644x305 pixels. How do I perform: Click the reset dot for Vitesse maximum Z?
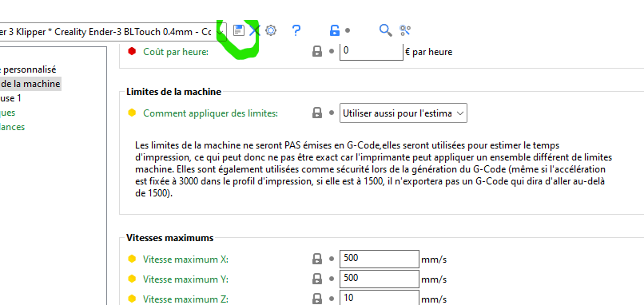coord(332,299)
